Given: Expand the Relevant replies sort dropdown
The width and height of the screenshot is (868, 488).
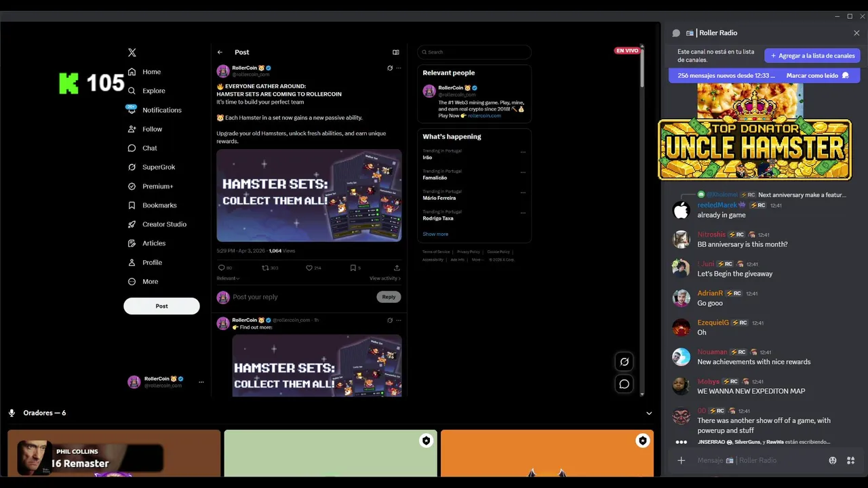Looking at the screenshot, I should pos(228,279).
